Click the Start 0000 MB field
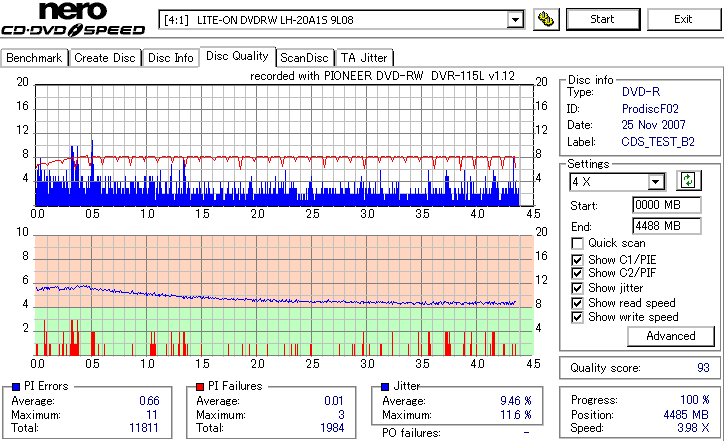Viewport: 724px width, 441px height. 666,205
